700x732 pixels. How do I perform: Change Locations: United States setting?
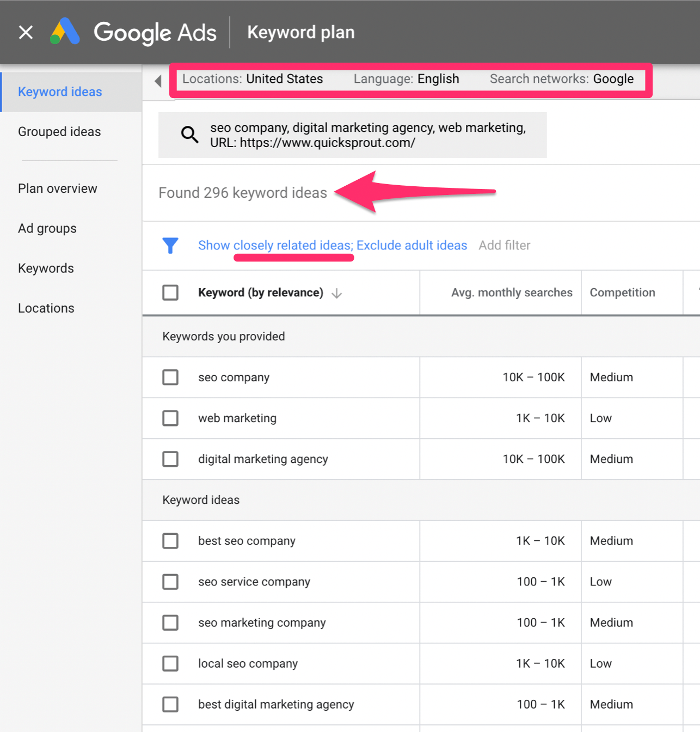[x=253, y=79]
